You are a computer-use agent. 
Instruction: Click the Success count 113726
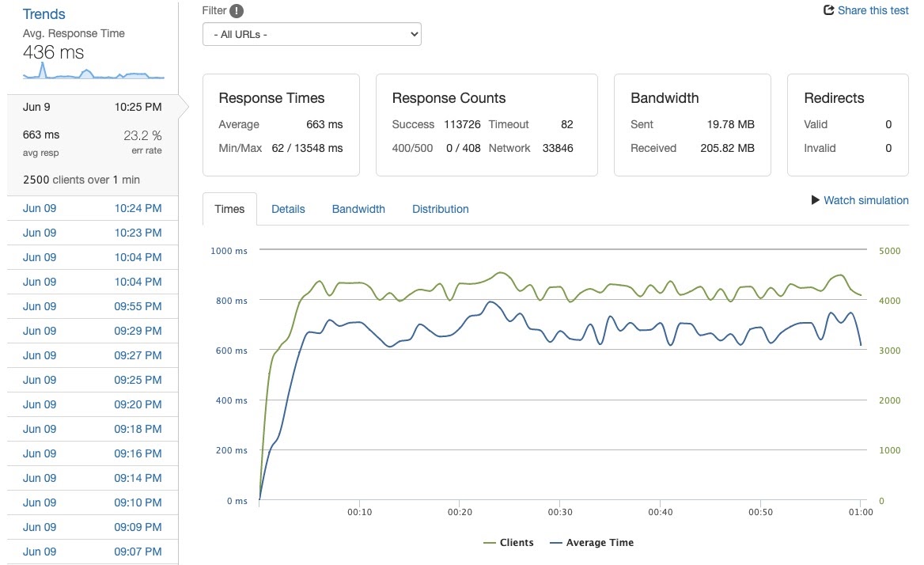click(x=462, y=124)
